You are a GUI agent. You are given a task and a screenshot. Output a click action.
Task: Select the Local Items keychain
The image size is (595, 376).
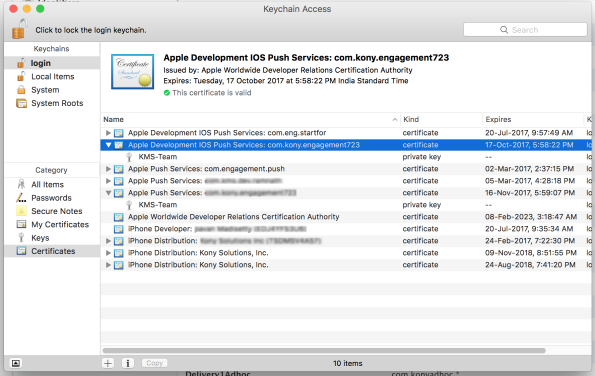point(52,77)
